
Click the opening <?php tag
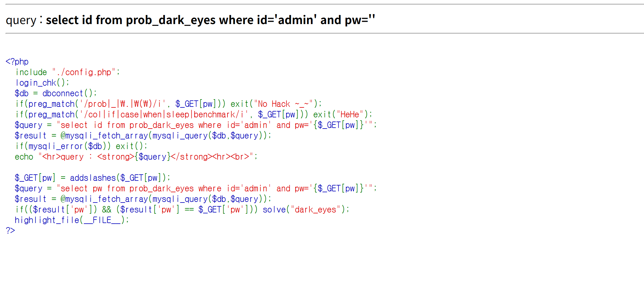coord(17,62)
